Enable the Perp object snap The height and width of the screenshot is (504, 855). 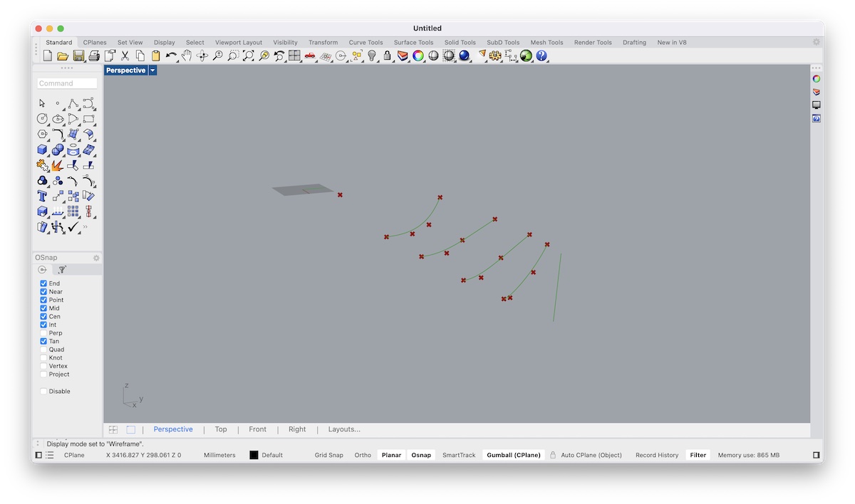pyautogui.click(x=43, y=333)
